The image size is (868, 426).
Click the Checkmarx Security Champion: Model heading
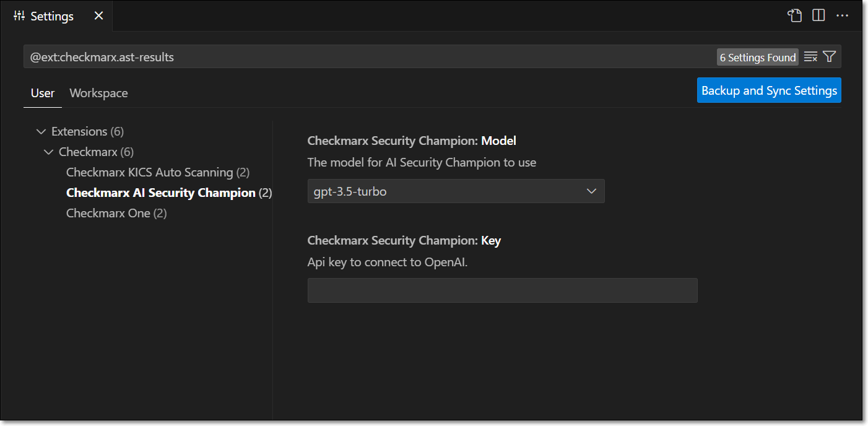click(x=412, y=141)
